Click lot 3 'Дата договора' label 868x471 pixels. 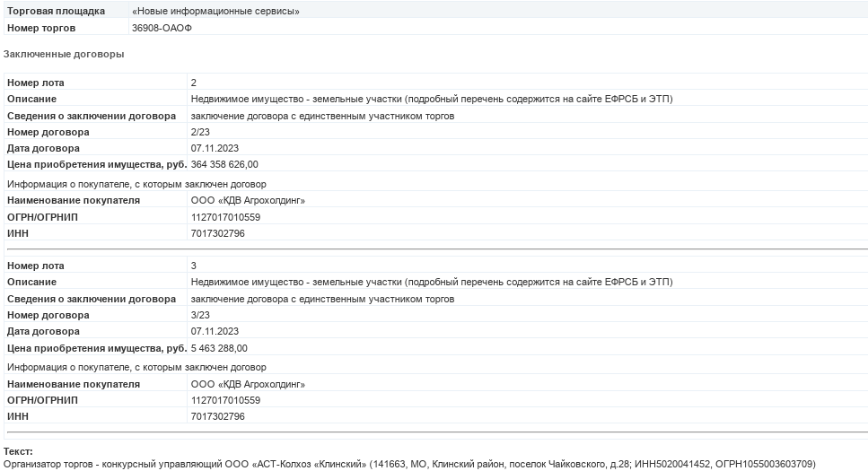point(43,331)
